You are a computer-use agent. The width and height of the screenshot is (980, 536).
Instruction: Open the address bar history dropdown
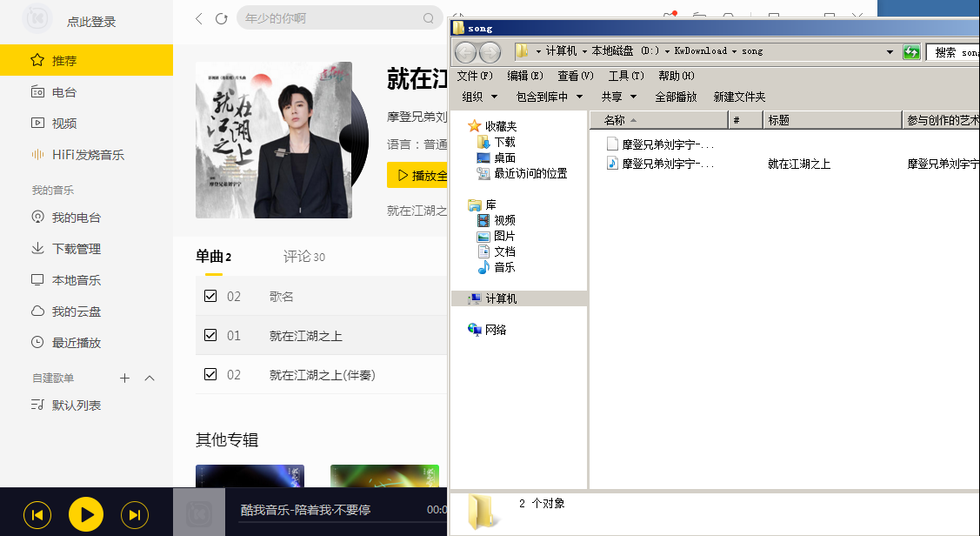(x=890, y=52)
